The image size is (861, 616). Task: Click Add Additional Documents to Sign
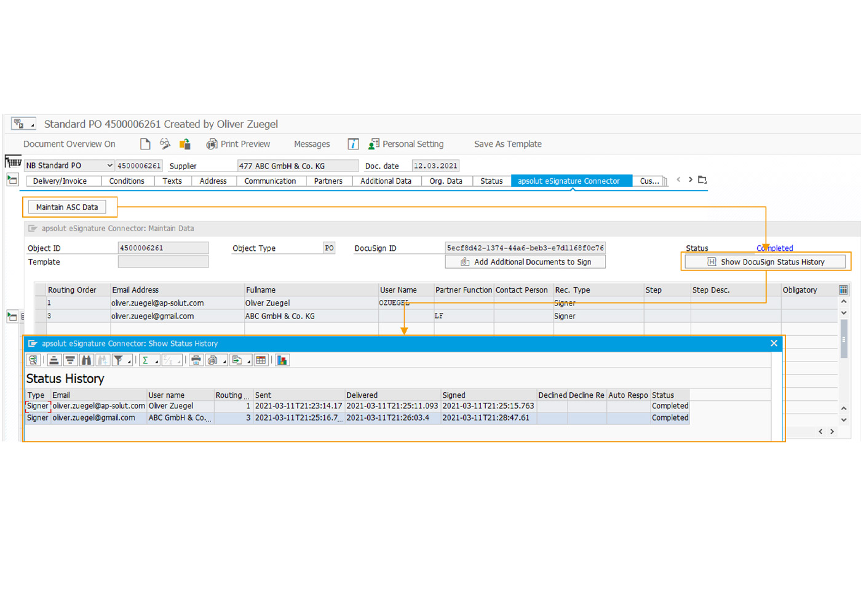click(525, 261)
